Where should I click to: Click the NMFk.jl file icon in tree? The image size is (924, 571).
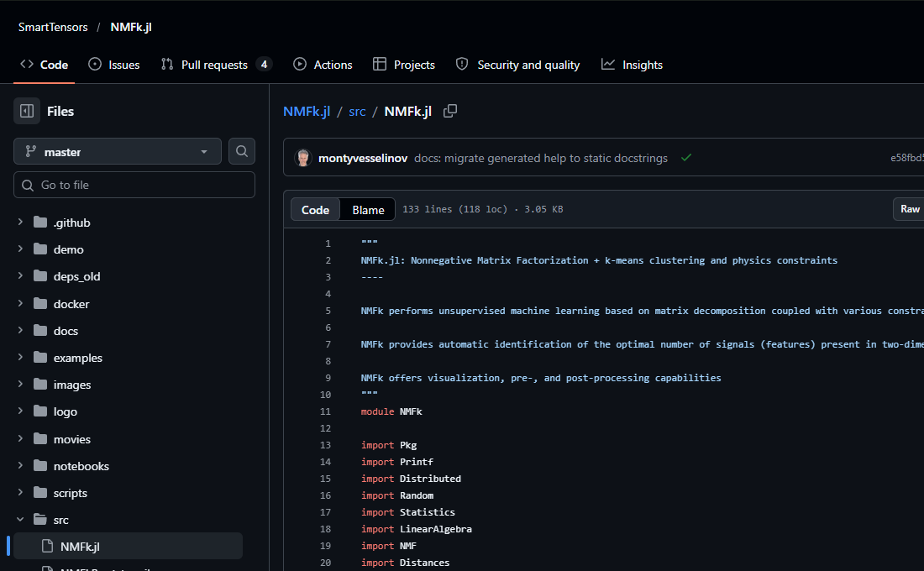pos(47,547)
